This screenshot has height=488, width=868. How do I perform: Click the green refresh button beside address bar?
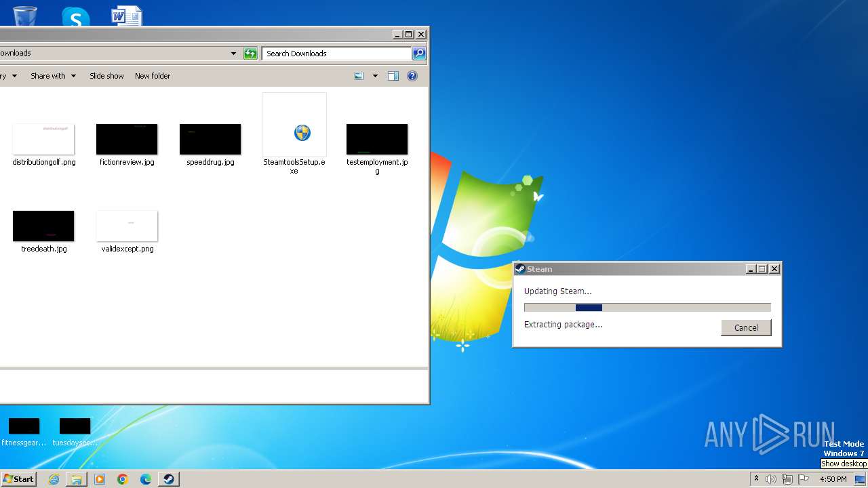(x=250, y=54)
